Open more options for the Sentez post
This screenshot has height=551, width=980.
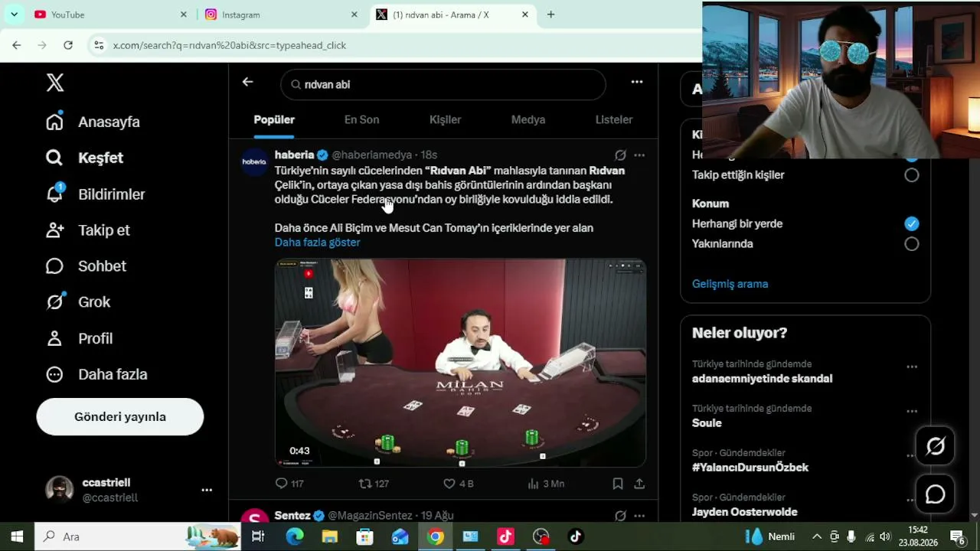639,516
